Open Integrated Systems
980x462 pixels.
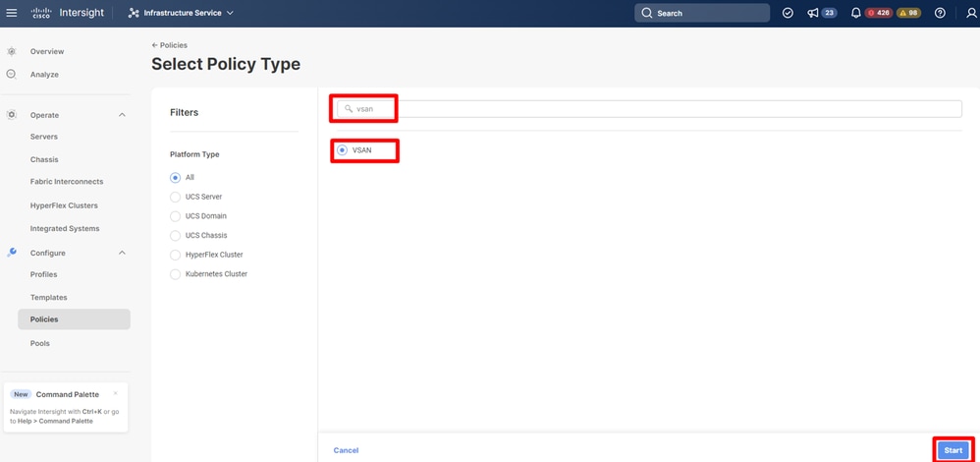(x=65, y=228)
